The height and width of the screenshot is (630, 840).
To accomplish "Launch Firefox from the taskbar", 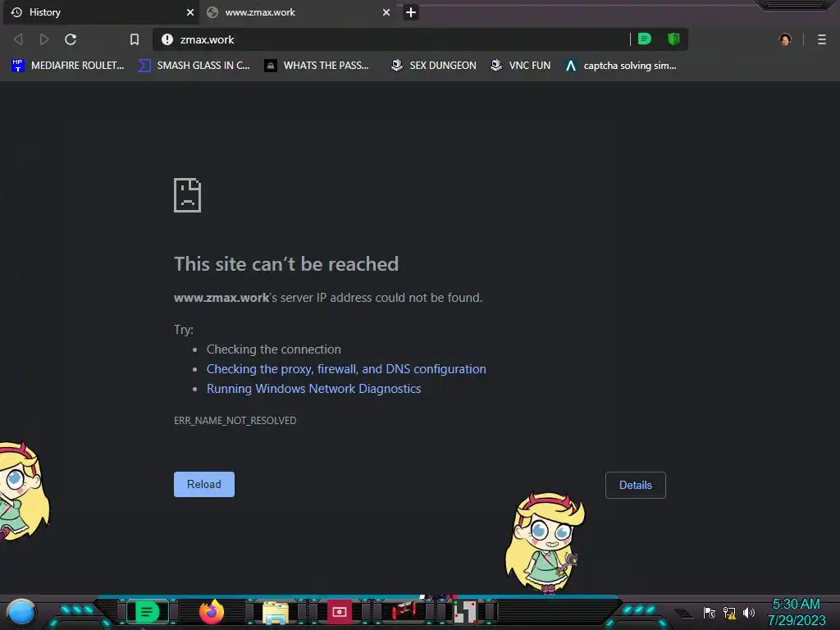I will click(x=212, y=612).
